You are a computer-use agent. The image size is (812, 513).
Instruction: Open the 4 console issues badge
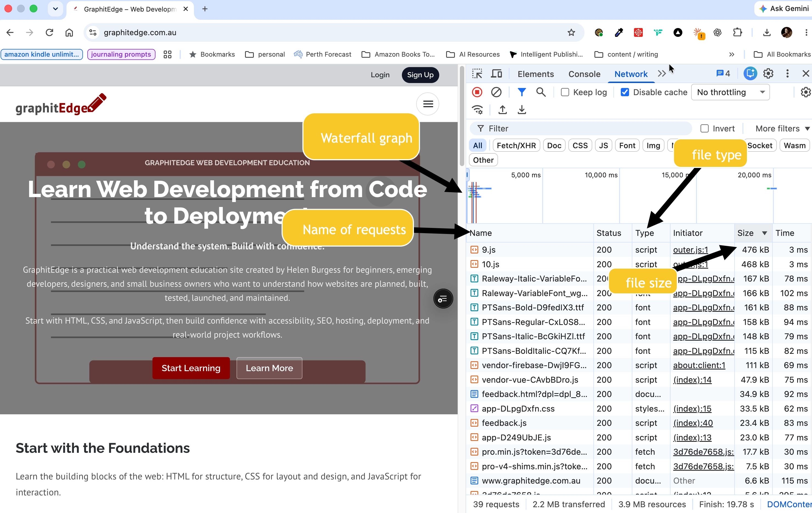click(x=723, y=74)
